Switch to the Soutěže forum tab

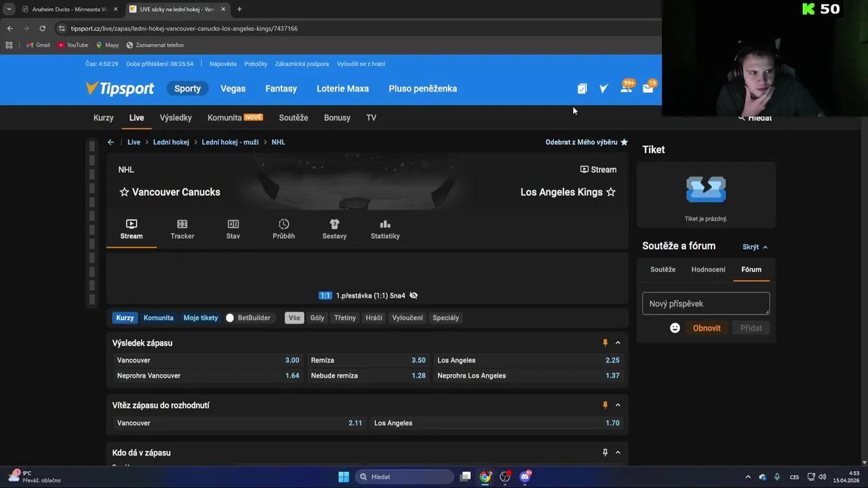(663, 270)
